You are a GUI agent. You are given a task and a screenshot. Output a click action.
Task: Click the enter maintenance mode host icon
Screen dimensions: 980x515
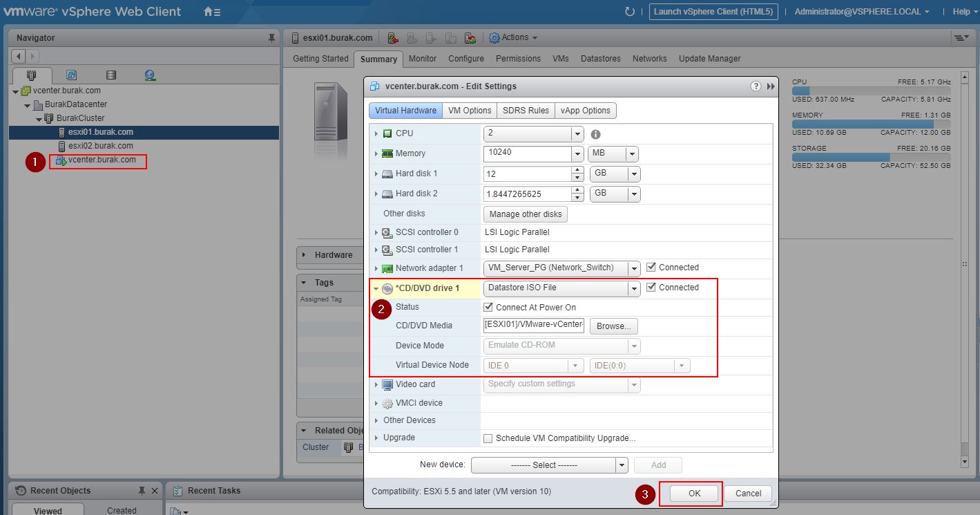(393, 38)
